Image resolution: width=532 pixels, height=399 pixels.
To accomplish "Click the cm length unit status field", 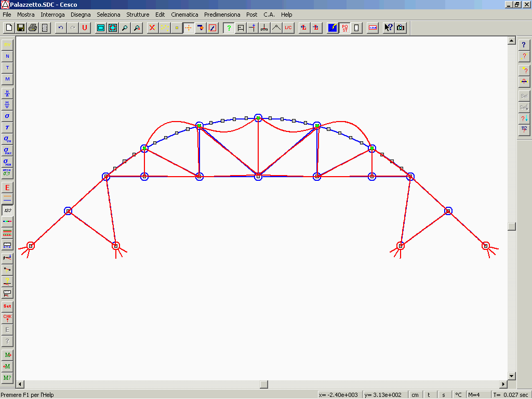I will (x=415, y=395).
